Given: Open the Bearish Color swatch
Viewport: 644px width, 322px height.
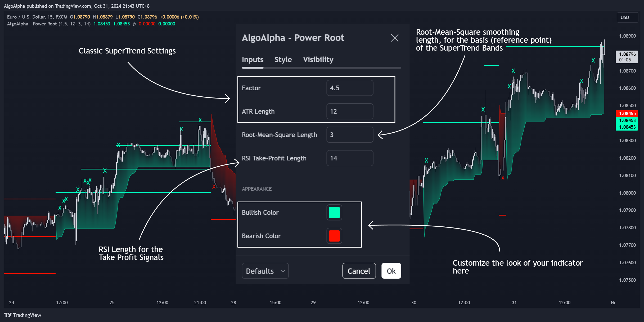Looking at the screenshot, I should click(x=334, y=236).
